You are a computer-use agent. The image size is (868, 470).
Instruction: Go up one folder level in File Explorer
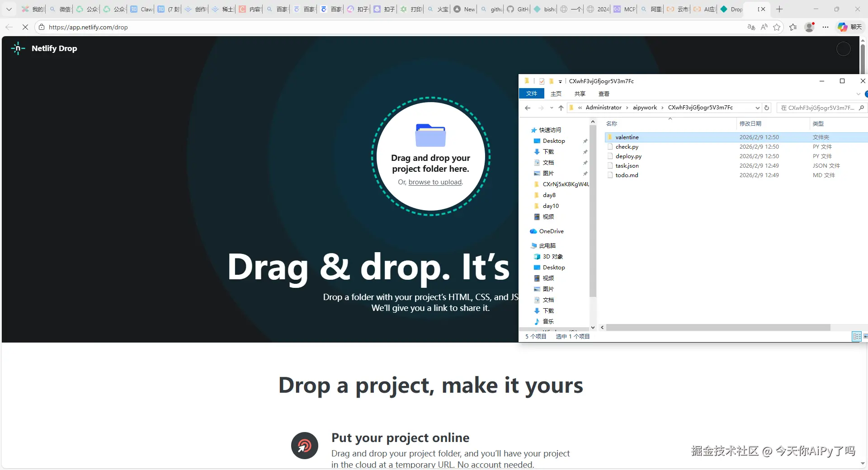561,108
